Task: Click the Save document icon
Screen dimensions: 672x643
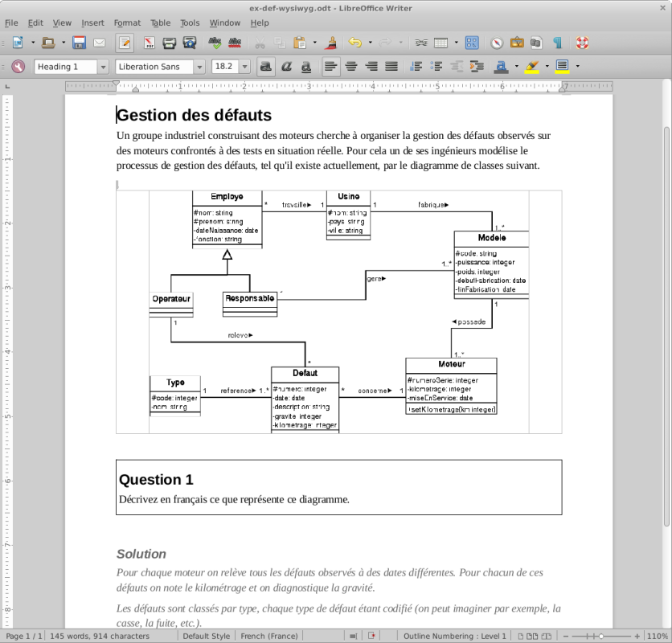Action: coord(79,43)
